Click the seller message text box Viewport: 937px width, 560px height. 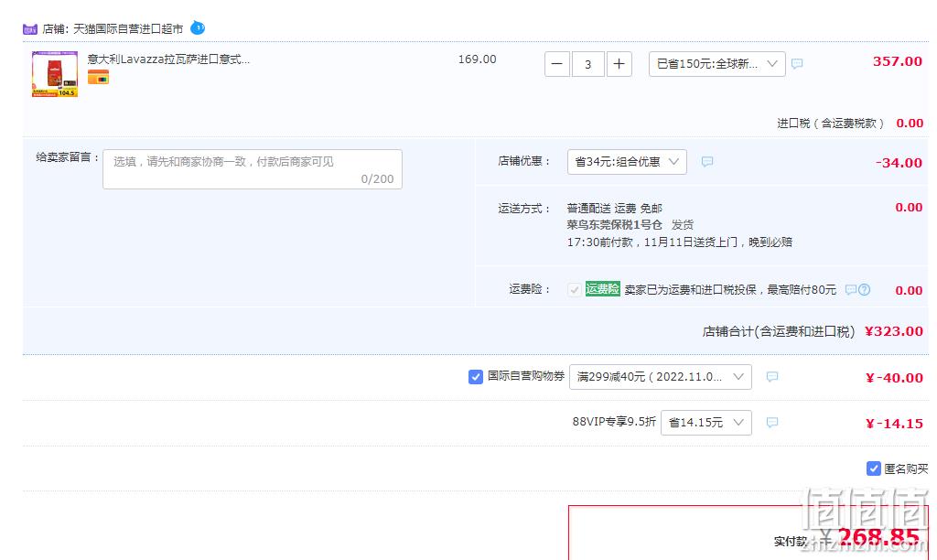click(x=253, y=169)
